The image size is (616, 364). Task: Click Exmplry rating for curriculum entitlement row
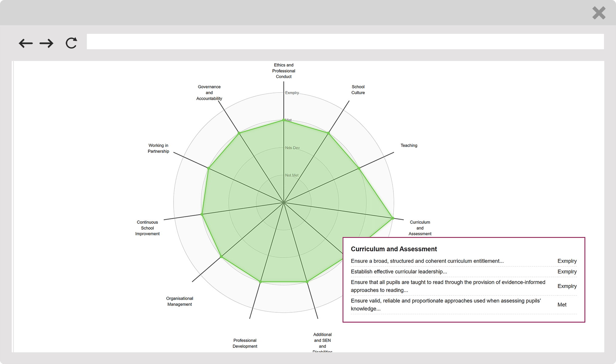click(x=567, y=261)
